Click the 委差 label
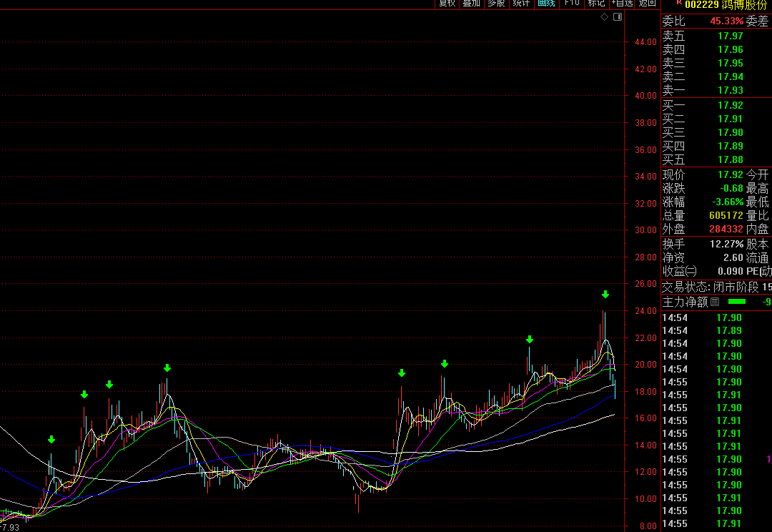This screenshot has height=532, width=772. (757, 21)
